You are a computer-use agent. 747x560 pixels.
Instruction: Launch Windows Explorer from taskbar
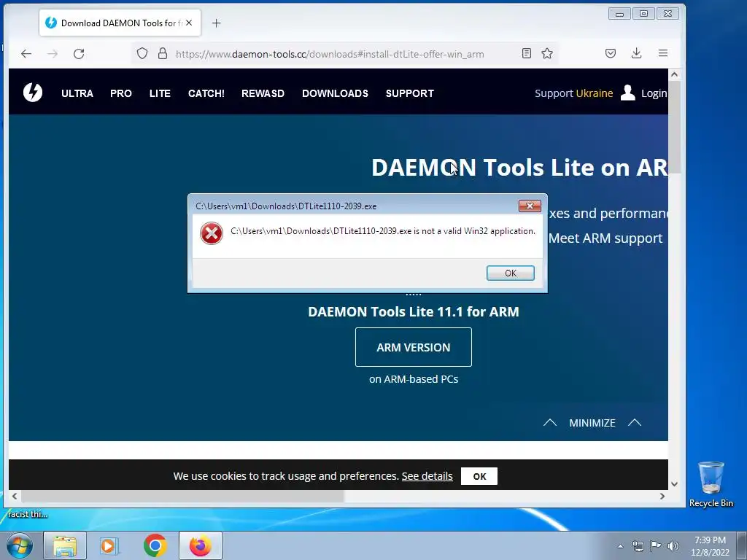[65, 545]
